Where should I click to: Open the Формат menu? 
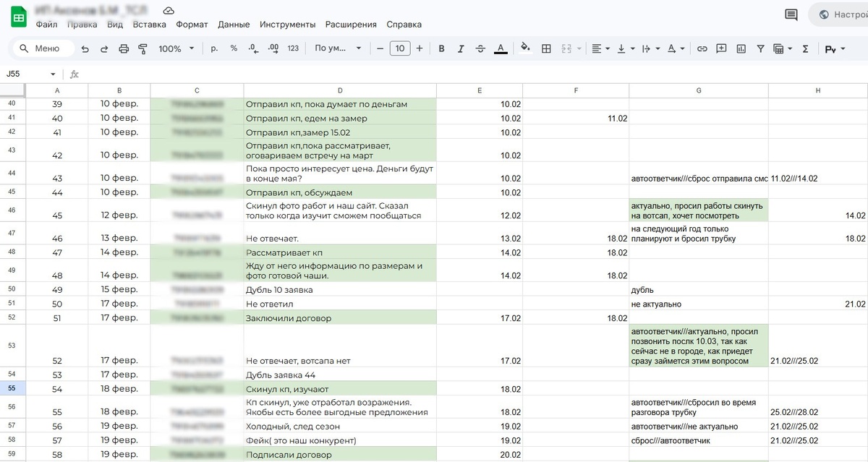pos(192,24)
